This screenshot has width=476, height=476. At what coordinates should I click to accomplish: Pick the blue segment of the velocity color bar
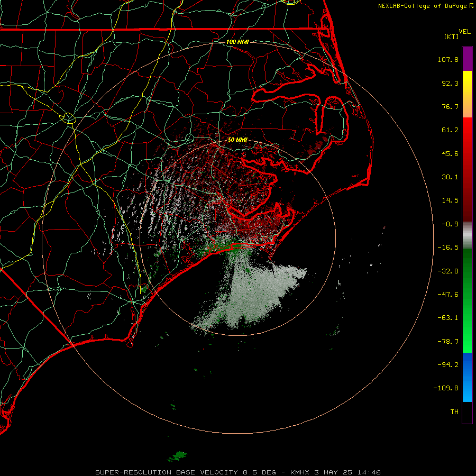(x=467, y=377)
